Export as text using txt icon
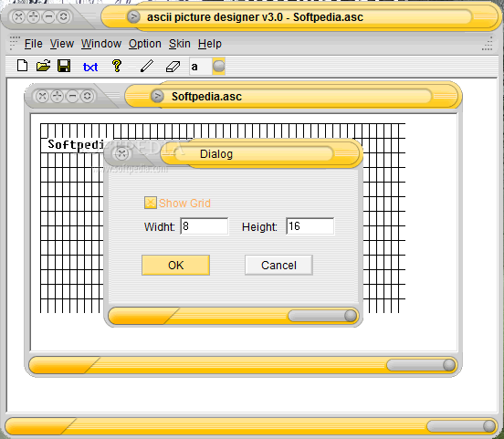 pos(90,67)
